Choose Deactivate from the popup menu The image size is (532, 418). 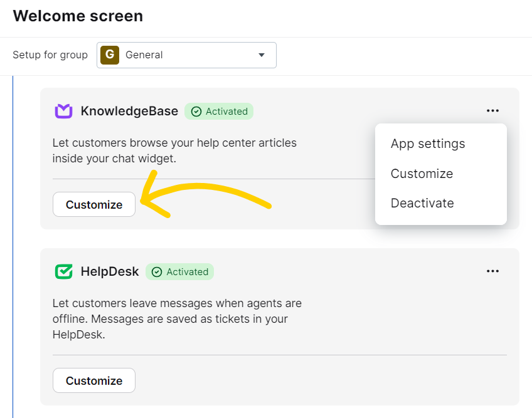pyautogui.click(x=422, y=203)
